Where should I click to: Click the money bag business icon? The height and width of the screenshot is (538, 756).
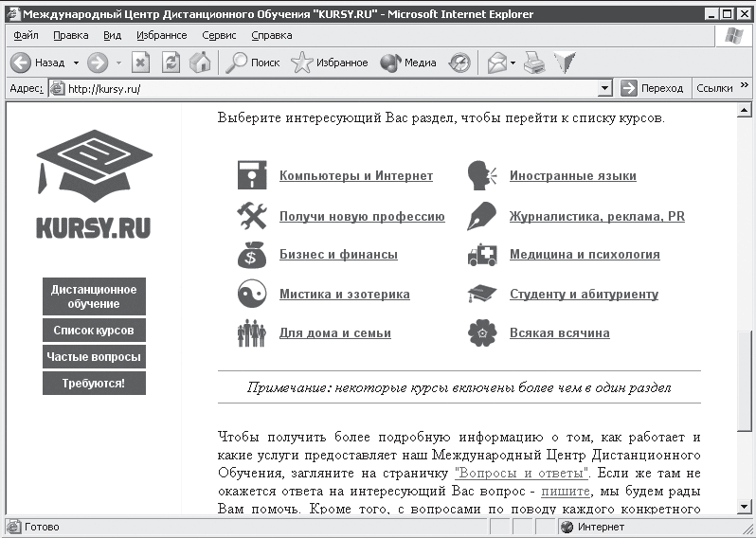pyautogui.click(x=251, y=255)
